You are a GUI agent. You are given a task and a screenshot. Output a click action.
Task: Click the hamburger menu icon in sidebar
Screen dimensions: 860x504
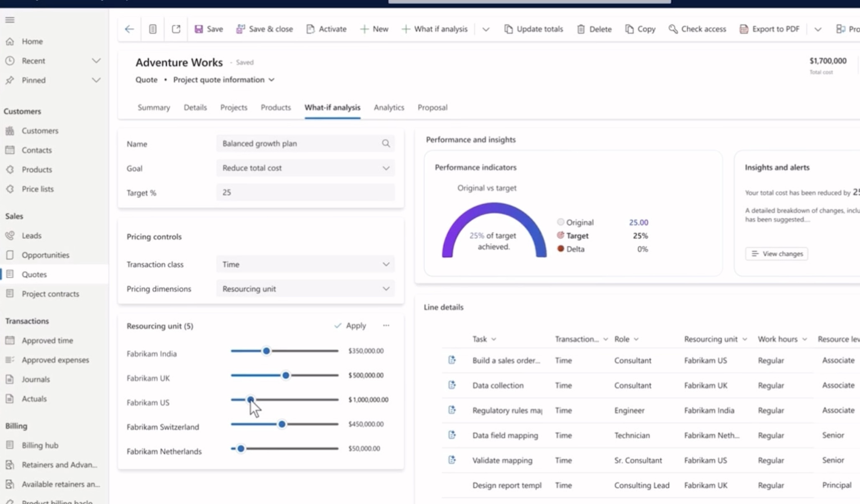click(10, 20)
